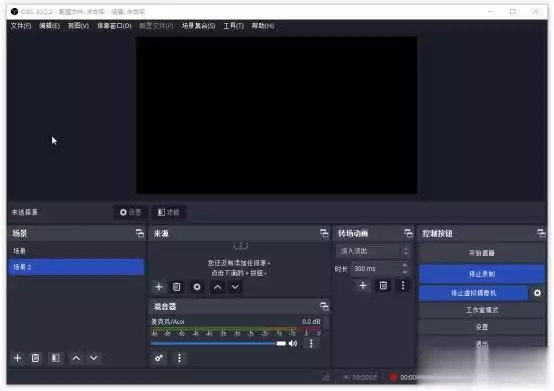554x391 pixels.
Task: Move source down with arrow icon
Action: 235,287
